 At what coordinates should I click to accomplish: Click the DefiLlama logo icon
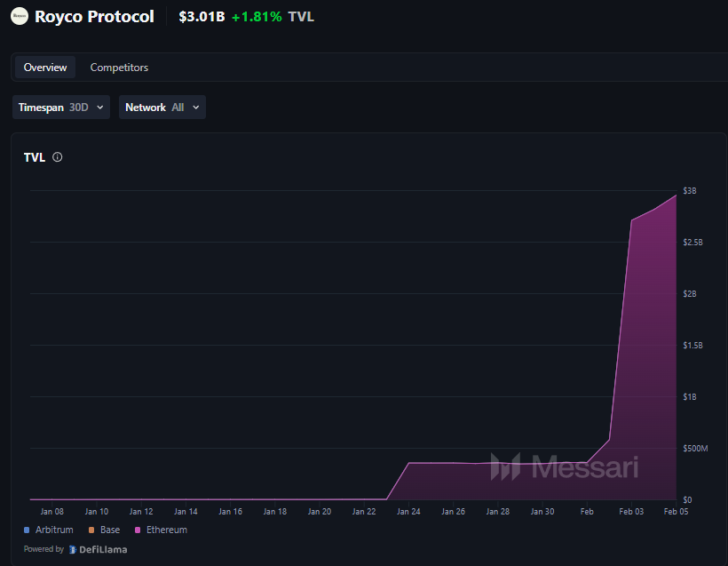[73, 549]
